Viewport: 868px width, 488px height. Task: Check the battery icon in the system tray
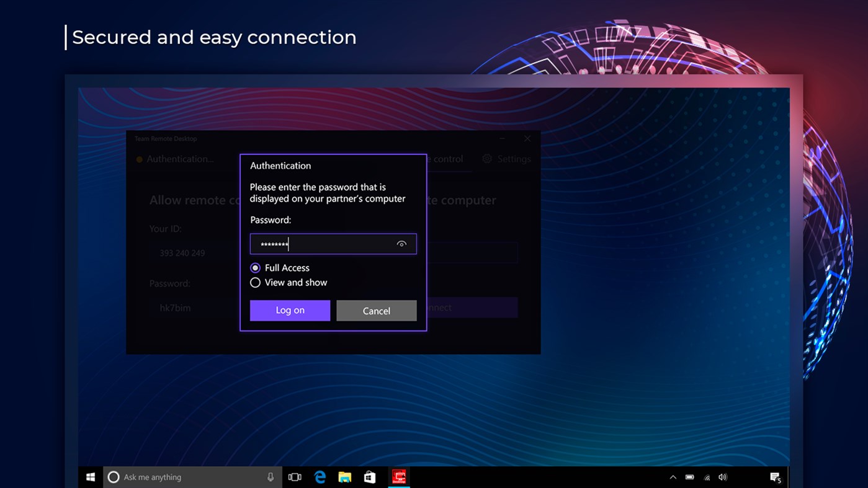click(x=689, y=477)
